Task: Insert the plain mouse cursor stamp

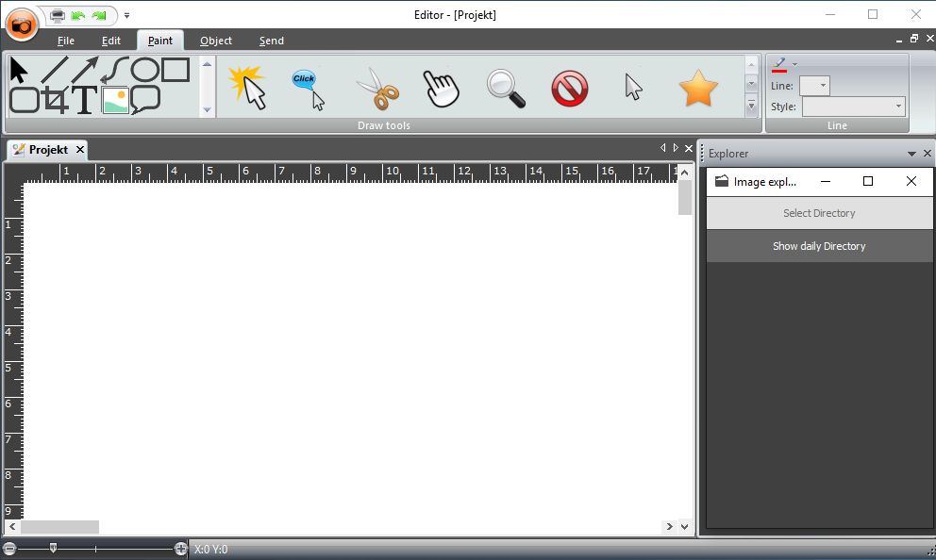Action: click(x=633, y=87)
